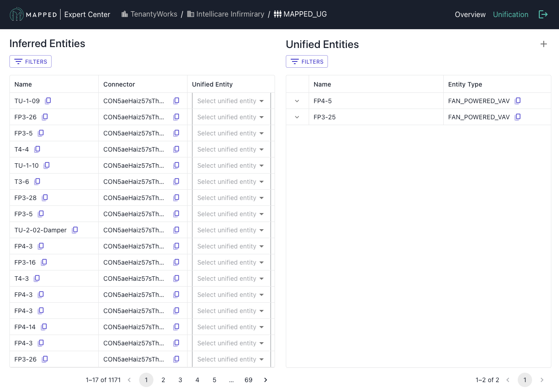Image resolution: width=559 pixels, height=392 pixels.
Task: Expand the FP3-25 unified entity row
Action: (x=297, y=117)
